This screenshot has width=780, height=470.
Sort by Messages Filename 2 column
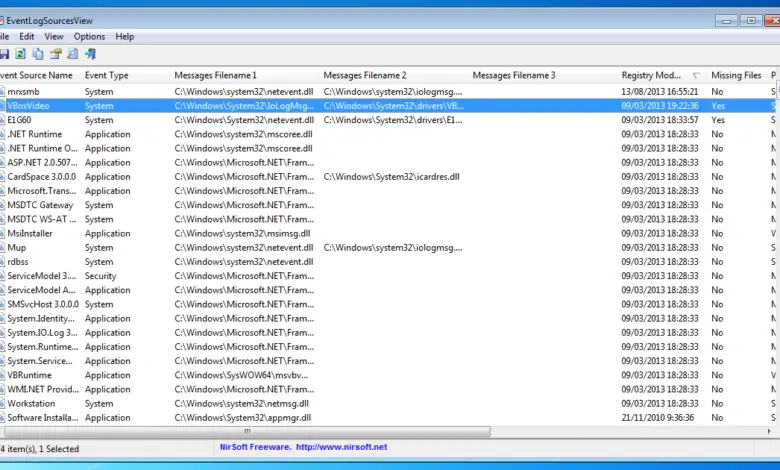tap(393, 75)
